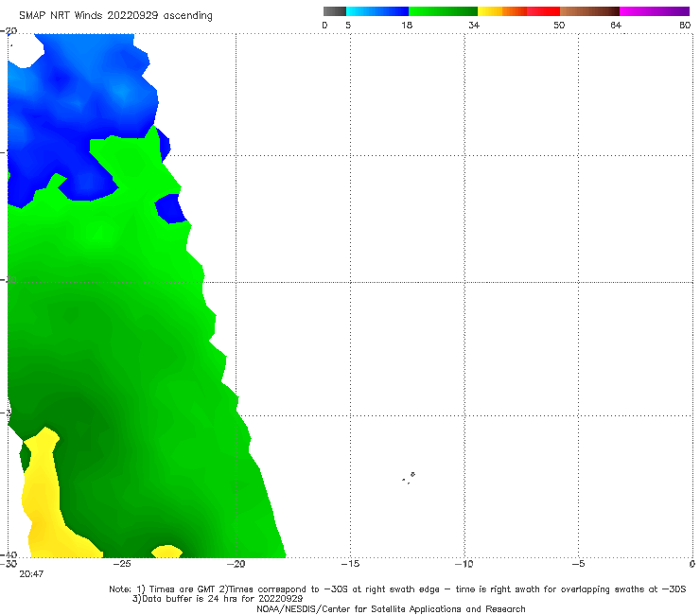This screenshot has height=615, width=700.
Task: Click the longitude axis label '-25'
Action: click(x=122, y=564)
